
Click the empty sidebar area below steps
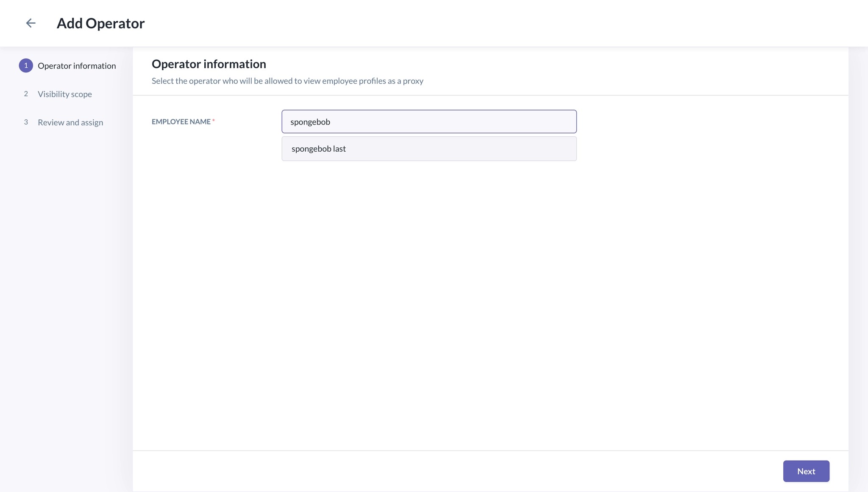tap(66, 309)
